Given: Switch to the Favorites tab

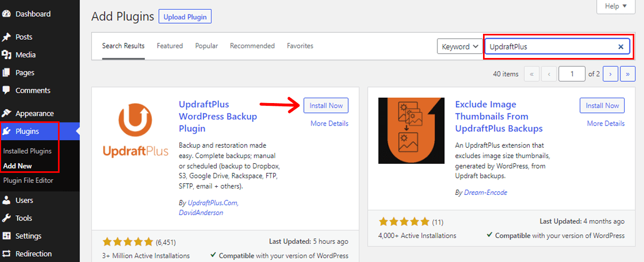Looking at the screenshot, I should 300,46.
